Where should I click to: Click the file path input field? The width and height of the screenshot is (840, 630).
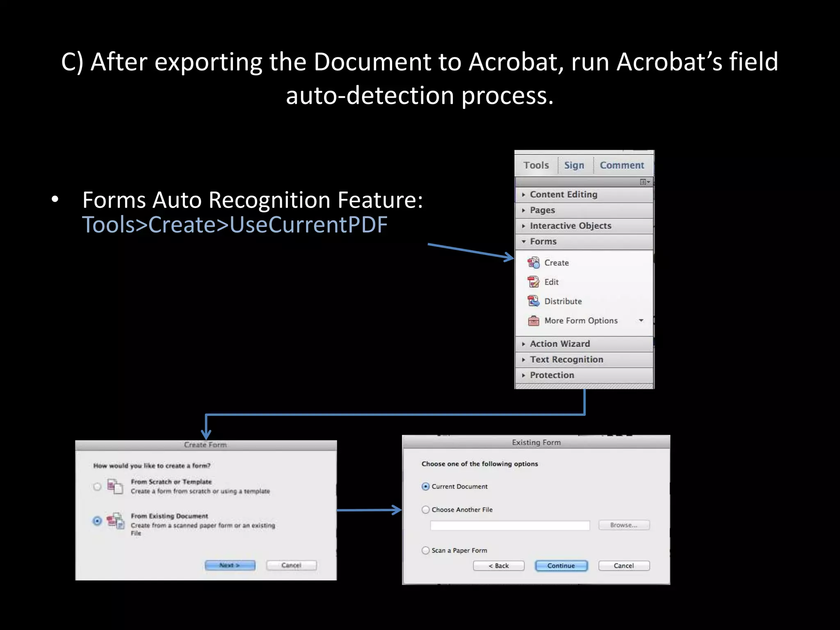click(509, 525)
